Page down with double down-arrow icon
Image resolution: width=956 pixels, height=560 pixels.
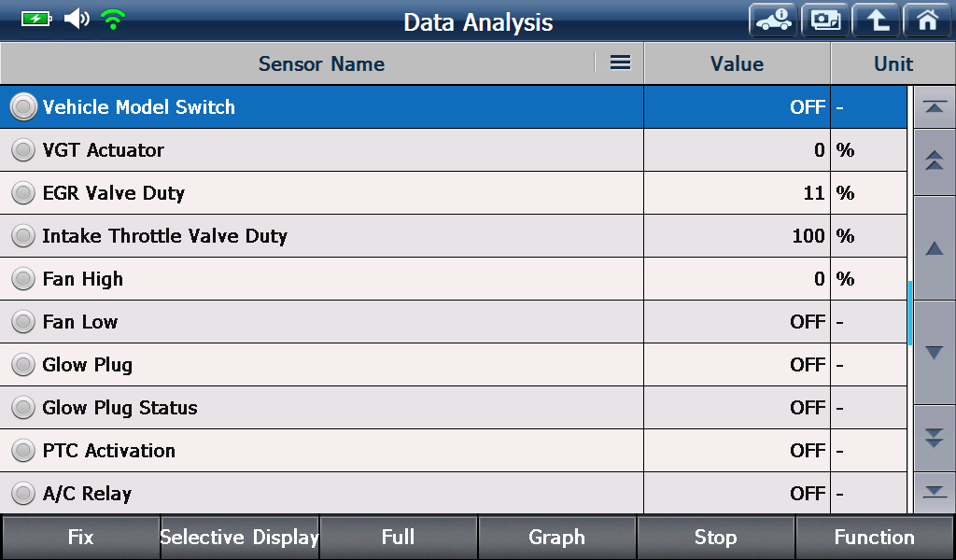pyautogui.click(x=934, y=438)
